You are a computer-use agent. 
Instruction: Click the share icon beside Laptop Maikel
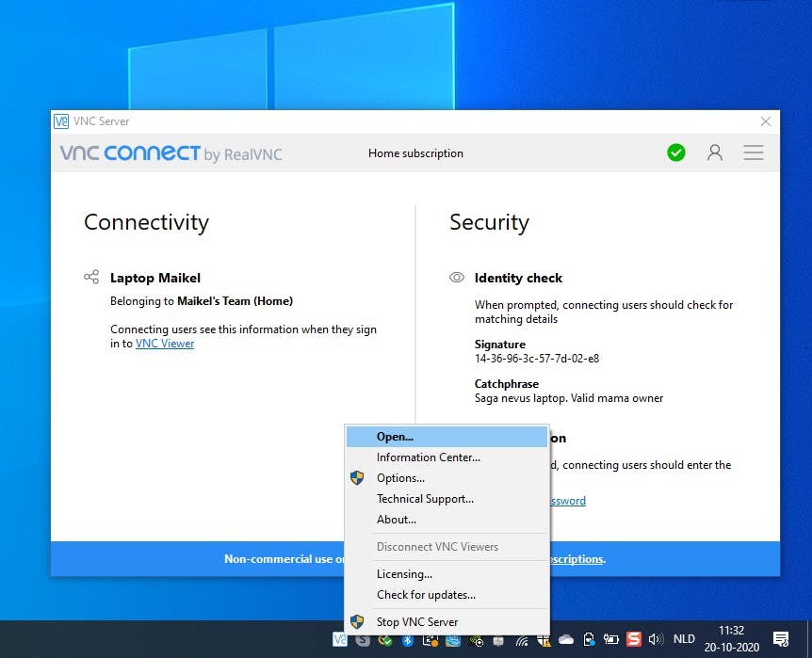coord(91,277)
